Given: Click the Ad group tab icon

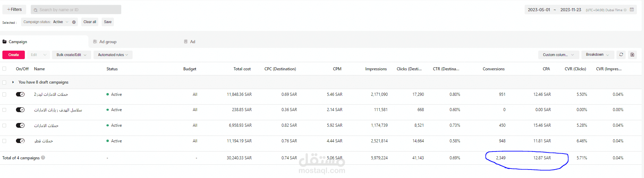Looking at the screenshot, I should click(95, 42).
